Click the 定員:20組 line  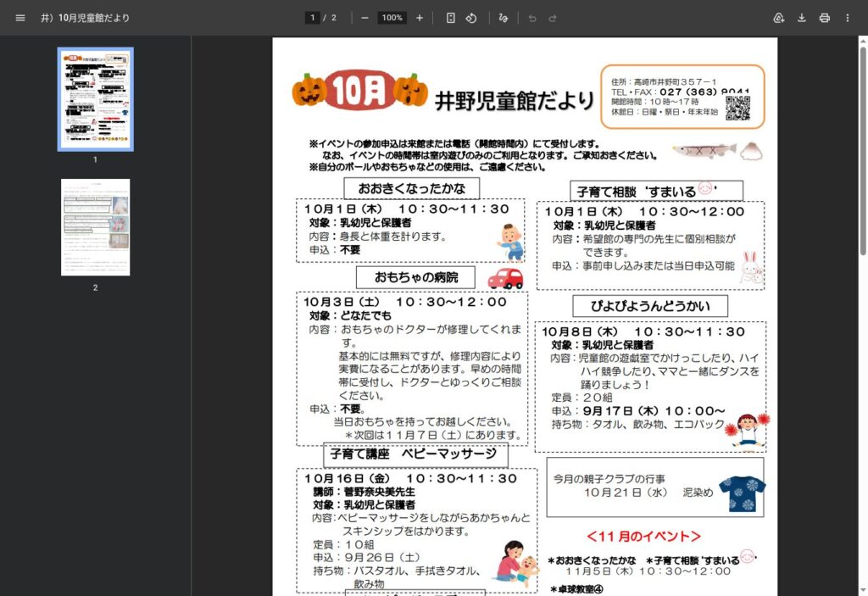pyautogui.click(x=581, y=397)
